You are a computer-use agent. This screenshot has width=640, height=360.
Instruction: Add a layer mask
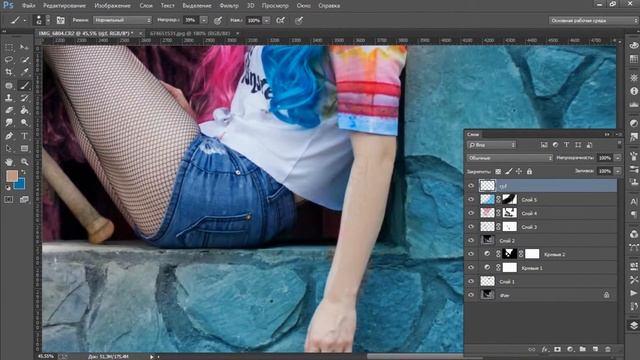point(557,349)
